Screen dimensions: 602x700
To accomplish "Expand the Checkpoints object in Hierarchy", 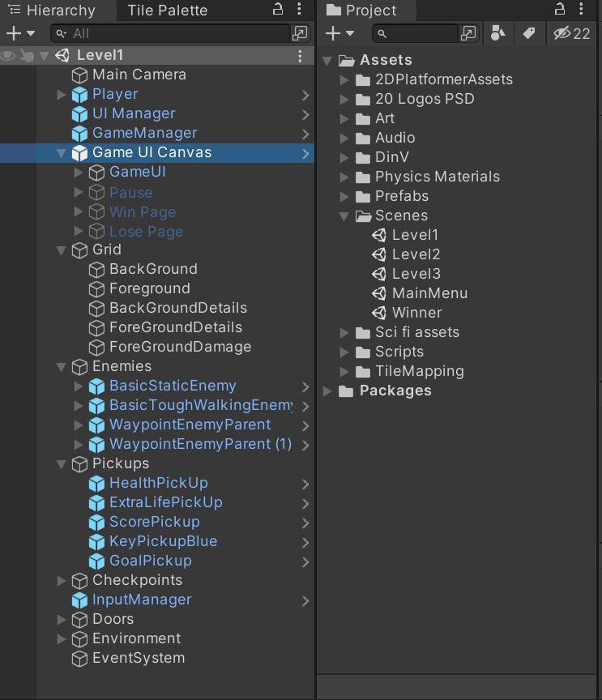I will [62, 581].
